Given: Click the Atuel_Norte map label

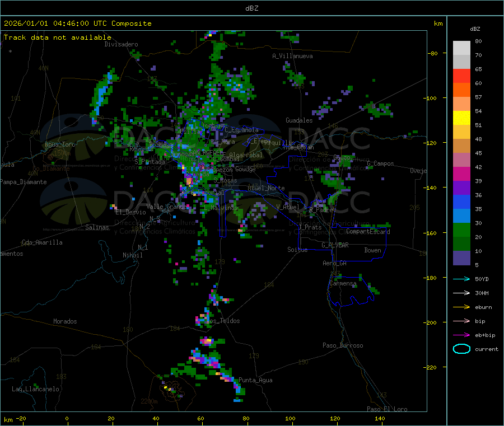Looking at the screenshot, I should [x=266, y=188].
